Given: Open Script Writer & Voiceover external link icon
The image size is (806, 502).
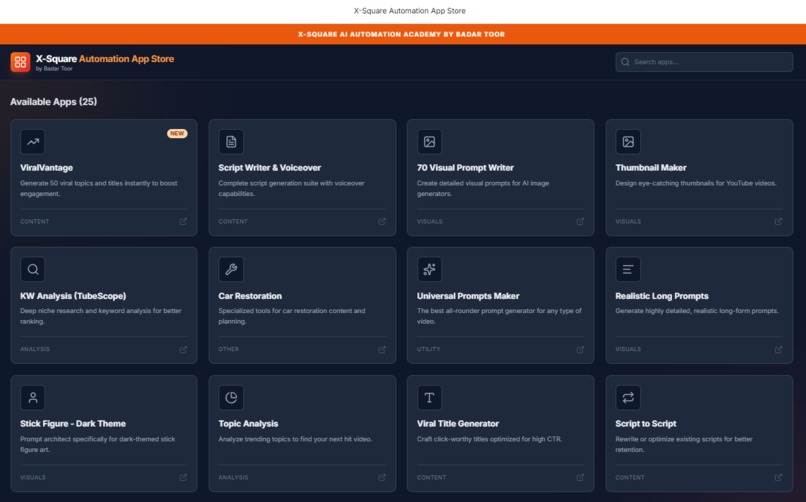Looking at the screenshot, I should 382,221.
